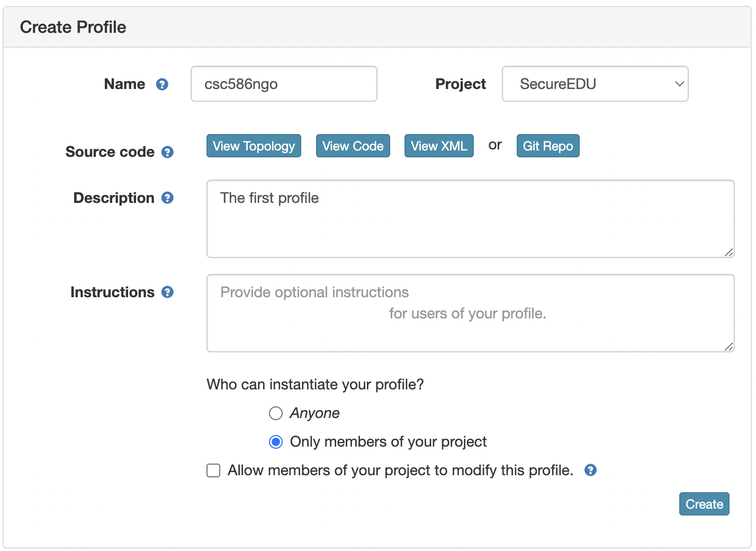Viewport: 756px width, 551px height.
Task: Click help icon after the modify-profile checkbox
Action: pyautogui.click(x=590, y=470)
